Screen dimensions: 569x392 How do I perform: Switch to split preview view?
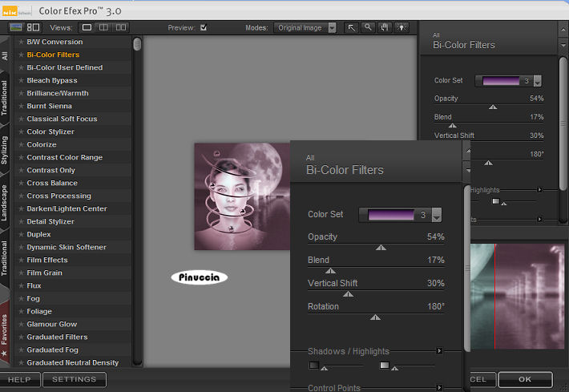[104, 27]
